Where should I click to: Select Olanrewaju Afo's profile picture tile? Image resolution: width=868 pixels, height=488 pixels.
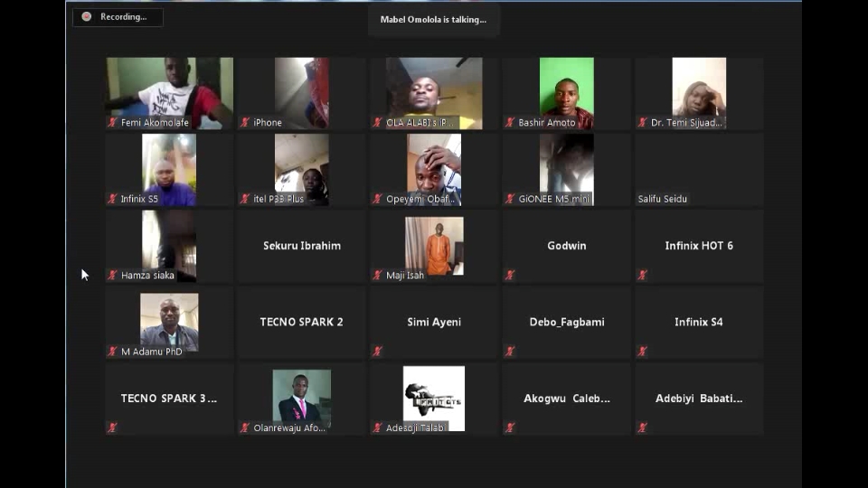[x=301, y=396]
